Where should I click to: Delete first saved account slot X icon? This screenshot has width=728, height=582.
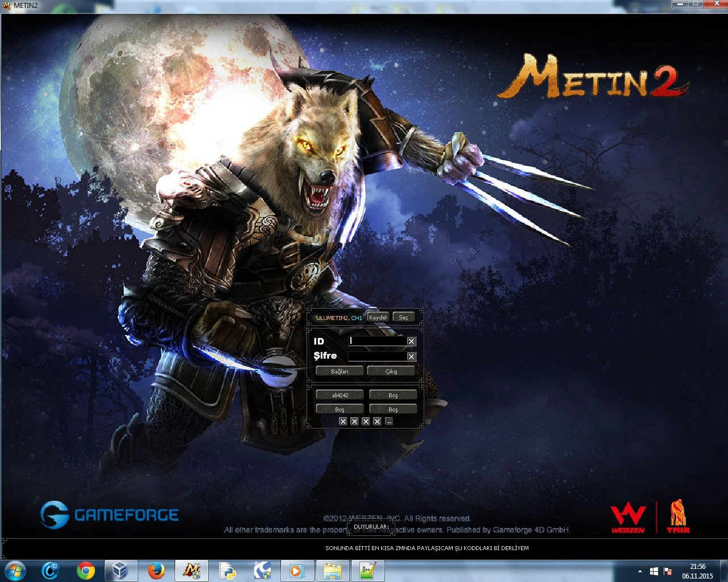343,421
